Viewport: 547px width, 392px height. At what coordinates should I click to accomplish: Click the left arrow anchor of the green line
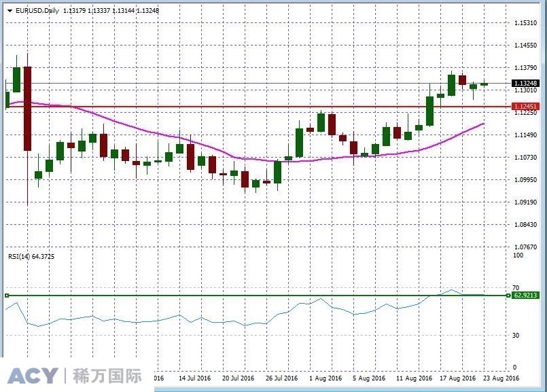point(6,296)
